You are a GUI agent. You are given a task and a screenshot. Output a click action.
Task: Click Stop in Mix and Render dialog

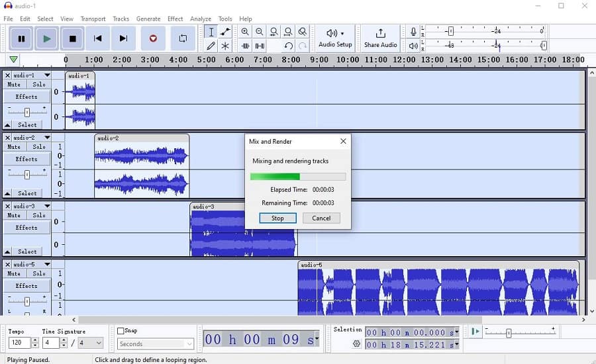(x=277, y=218)
